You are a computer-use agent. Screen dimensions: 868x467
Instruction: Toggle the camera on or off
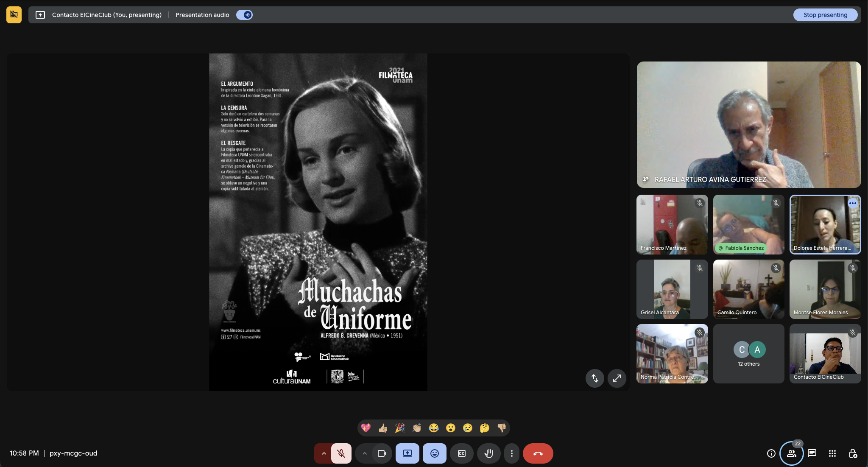382,453
